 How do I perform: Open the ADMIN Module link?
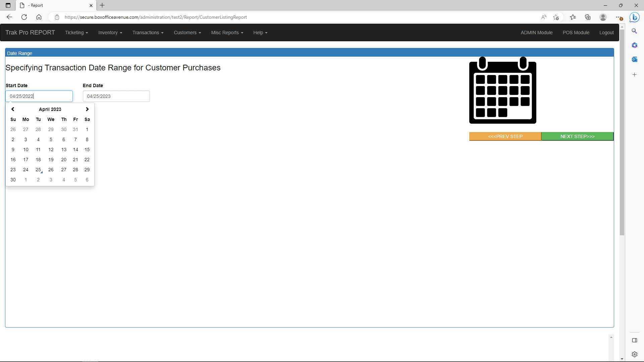click(537, 33)
